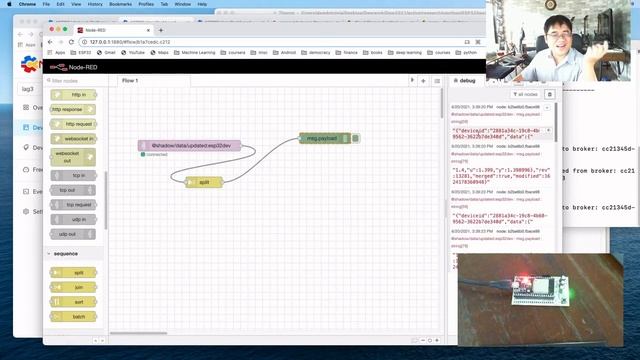The image size is (640, 360).
Task: Click the third debug message deviceid payload
Action: 500,218
